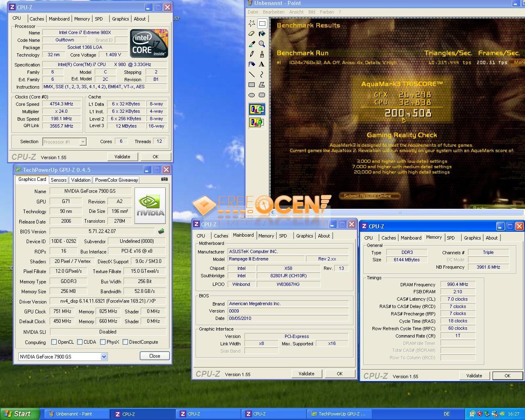Image resolution: width=525 pixels, height=420 pixels.
Task: Switch to Caches tab in top-left CPU-Z
Action: coord(37,19)
